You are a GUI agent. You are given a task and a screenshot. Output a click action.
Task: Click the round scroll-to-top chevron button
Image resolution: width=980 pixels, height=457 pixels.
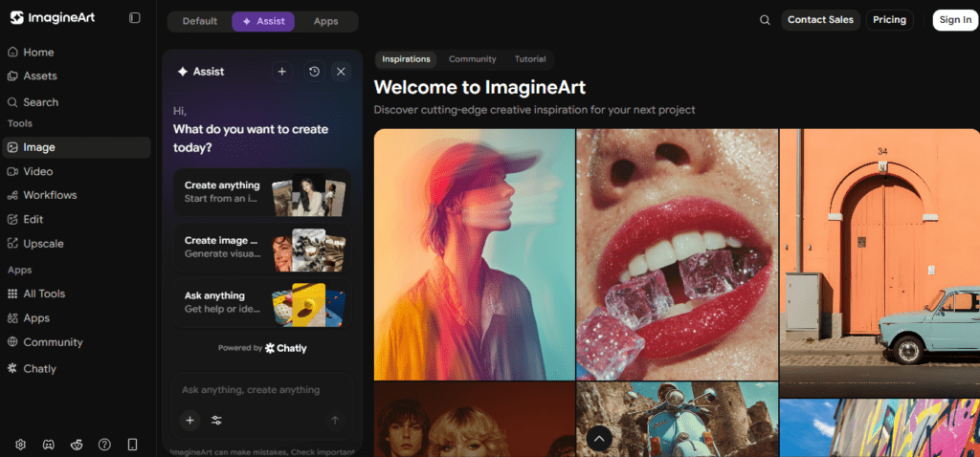click(x=599, y=439)
